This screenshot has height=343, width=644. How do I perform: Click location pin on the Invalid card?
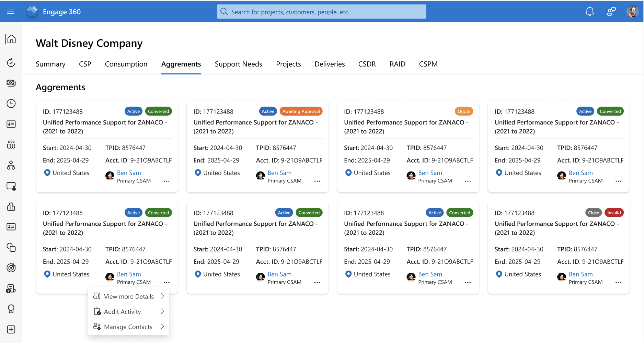(x=499, y=274)
